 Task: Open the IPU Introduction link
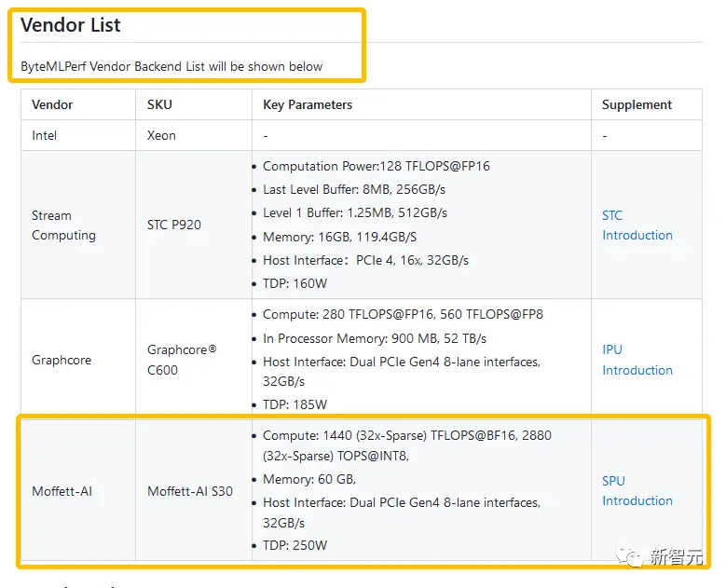click(637, 360)
